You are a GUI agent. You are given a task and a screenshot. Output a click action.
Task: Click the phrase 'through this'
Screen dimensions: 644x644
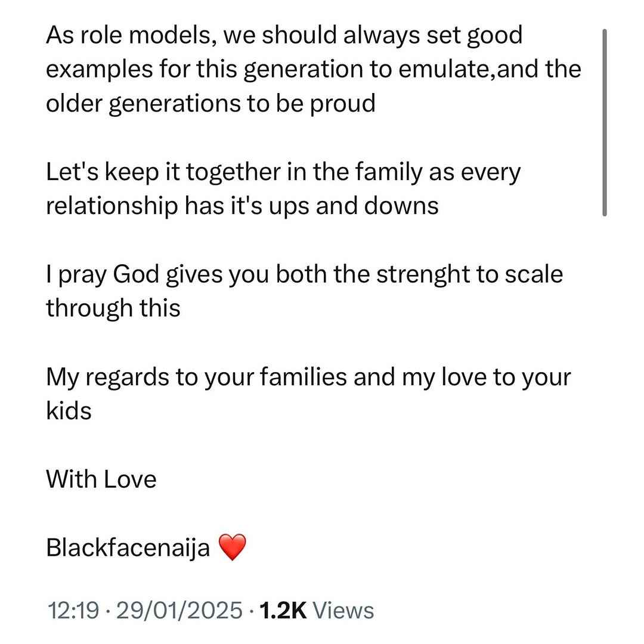[113, 308]
